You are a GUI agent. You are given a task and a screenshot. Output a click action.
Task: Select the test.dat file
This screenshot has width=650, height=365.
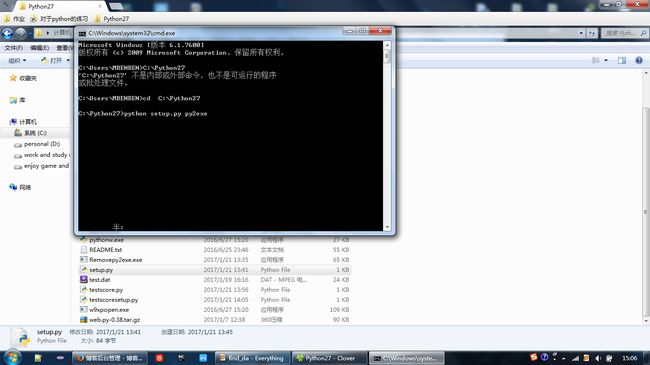pos(95,280)
